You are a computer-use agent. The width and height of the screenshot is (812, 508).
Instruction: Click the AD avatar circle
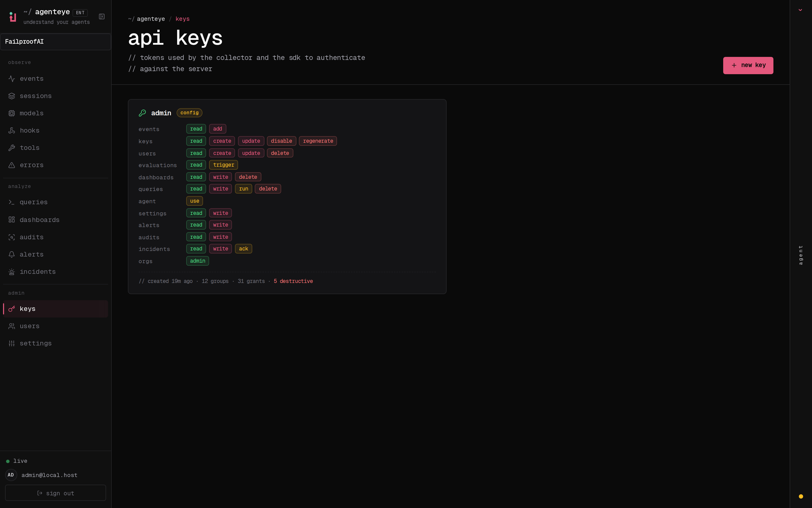11,475
